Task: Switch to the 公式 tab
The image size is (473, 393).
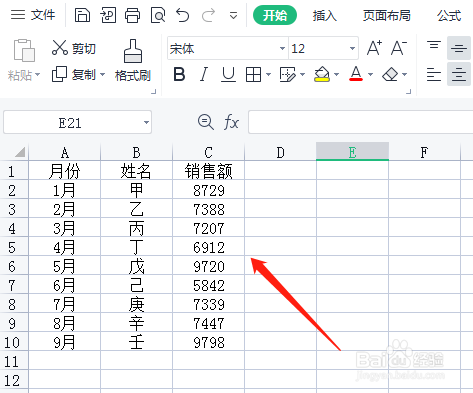Action: click(x=449, y=16)
